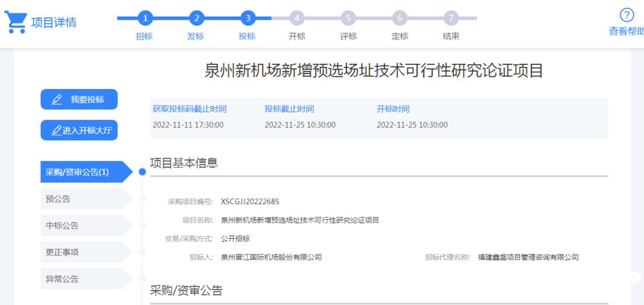This screenshot has height=305, width=644.
Task: Click the 评标 step label
Action: point(348,36)
